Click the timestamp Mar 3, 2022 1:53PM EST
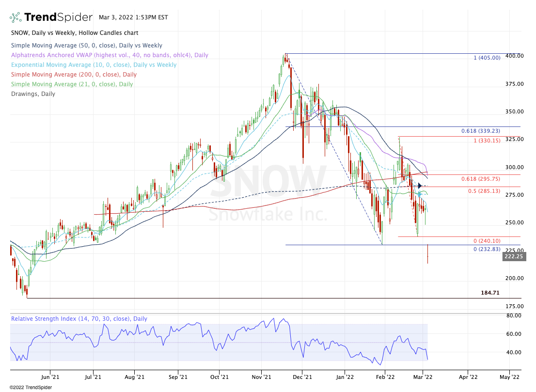Screen dimensions: 536x392 pyautogui.click(x=133, y=17)
